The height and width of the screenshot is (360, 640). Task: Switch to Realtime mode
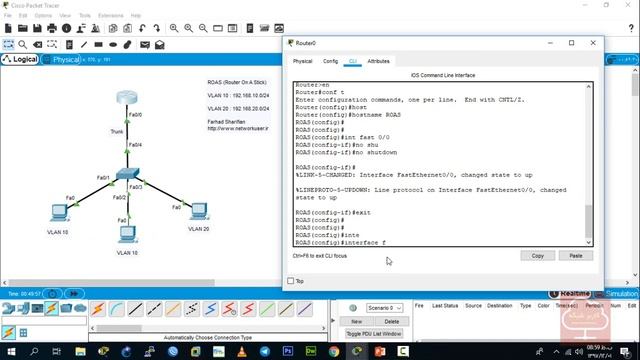[x=569, y=293]
